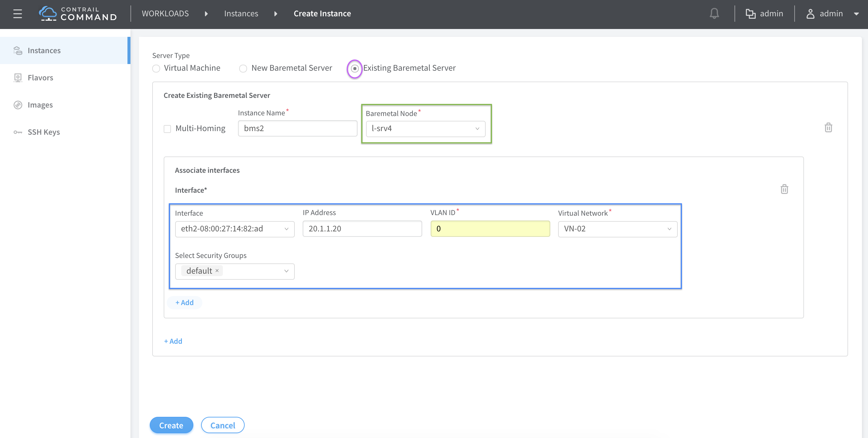Add another baremetal server with lower + Add
868x438 pixels.
pos(173,341)
